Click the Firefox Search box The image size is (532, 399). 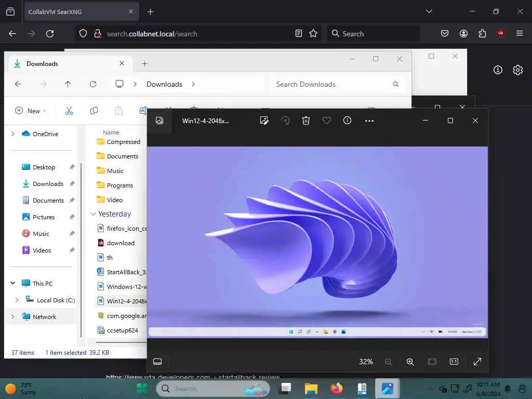pos(373,34)
